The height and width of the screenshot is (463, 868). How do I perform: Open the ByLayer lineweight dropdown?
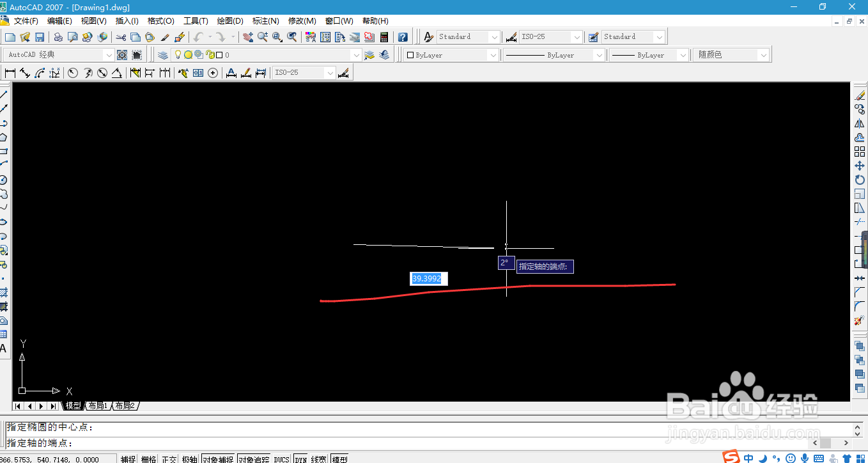[683, 55]
